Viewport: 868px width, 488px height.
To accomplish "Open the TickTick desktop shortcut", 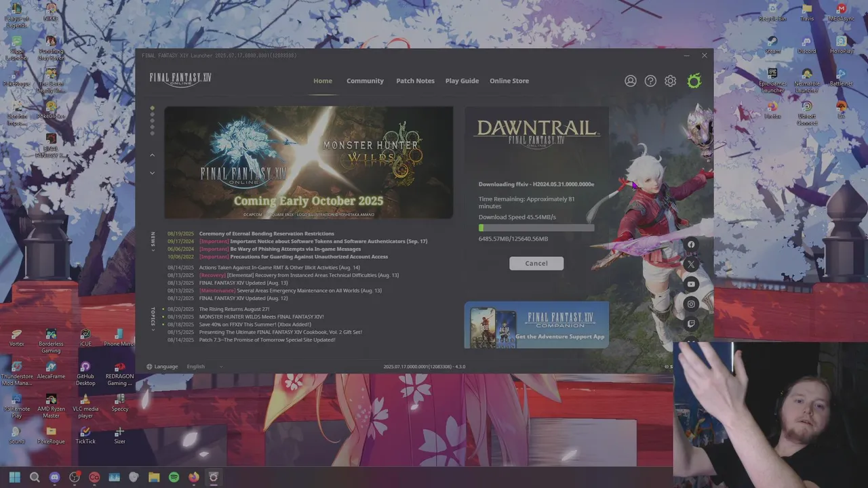I will 85,435.
